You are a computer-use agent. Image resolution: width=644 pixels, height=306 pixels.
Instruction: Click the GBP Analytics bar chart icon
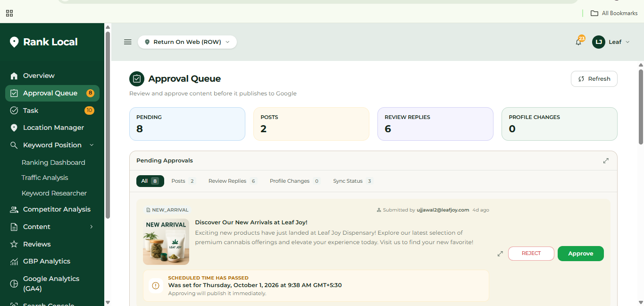tap(14, 262)
